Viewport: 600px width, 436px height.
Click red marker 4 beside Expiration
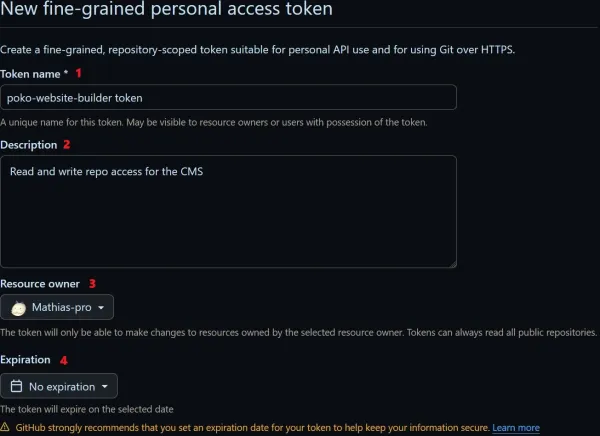[66, 359]
